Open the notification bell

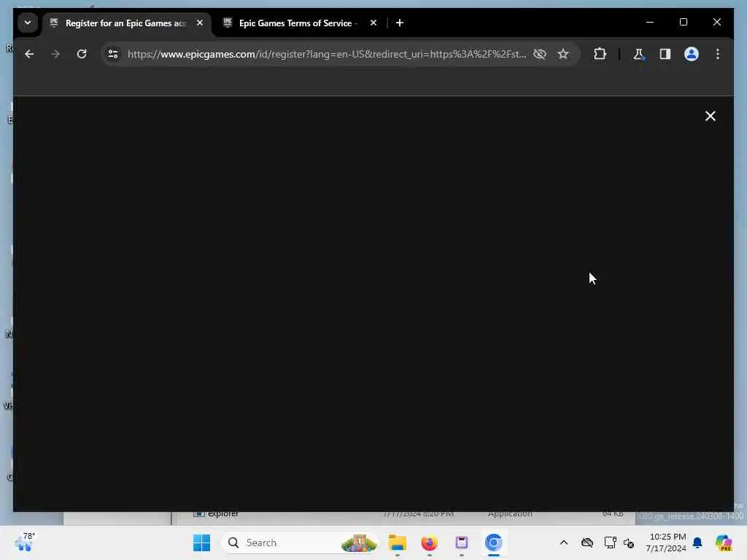[x=697, y=542]
